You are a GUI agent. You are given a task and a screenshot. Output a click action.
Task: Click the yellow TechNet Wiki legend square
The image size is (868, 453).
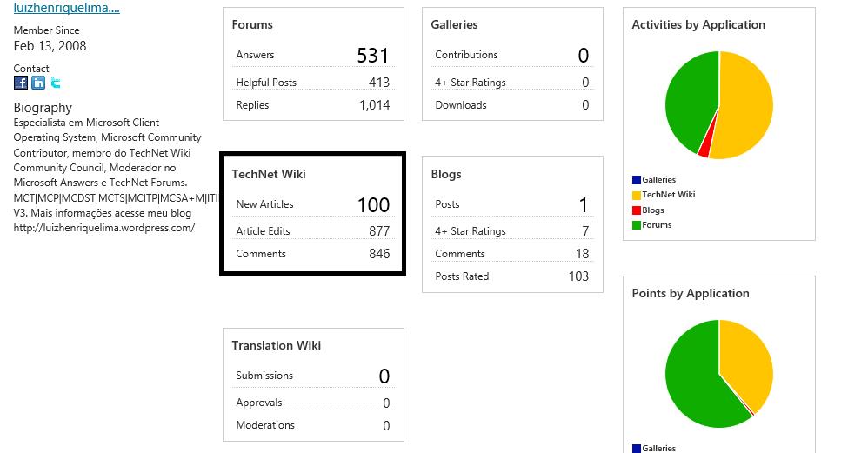(637, 195)
